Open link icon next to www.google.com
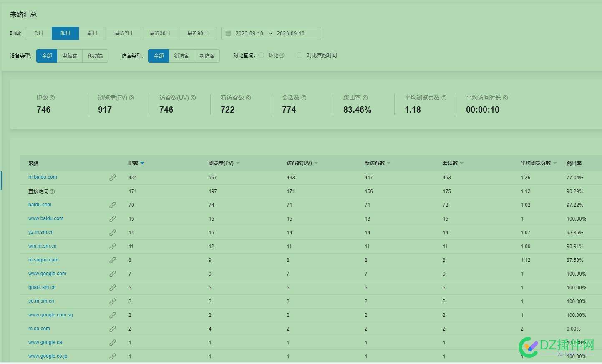The width and height of the screenshot is (602, 364). coord(113,274)
